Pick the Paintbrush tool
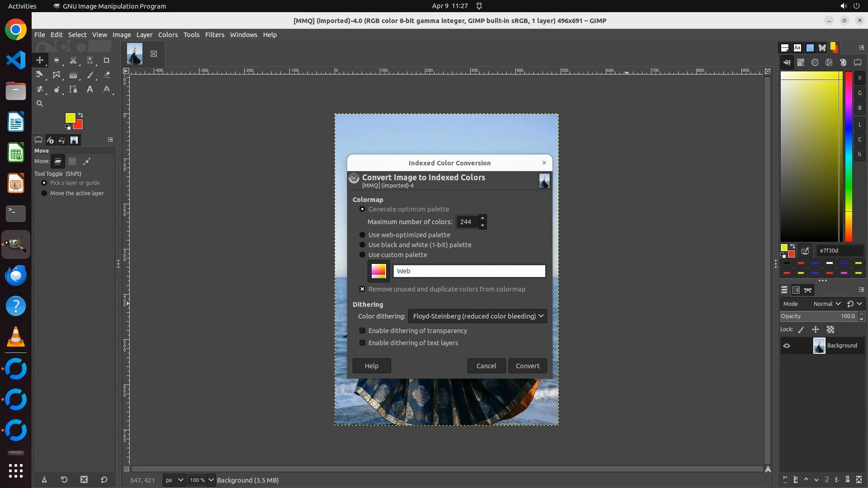The image size is (868, 488). point(90,75)
